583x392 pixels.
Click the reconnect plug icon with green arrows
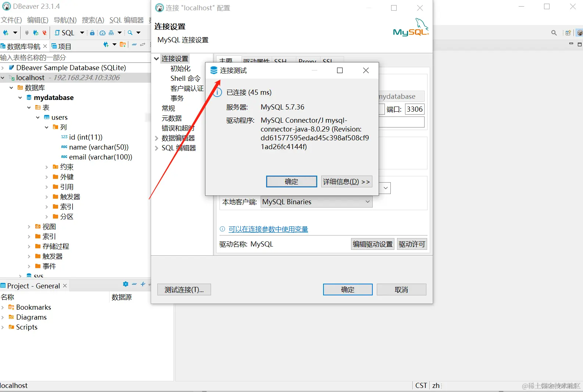pos(36,33)
